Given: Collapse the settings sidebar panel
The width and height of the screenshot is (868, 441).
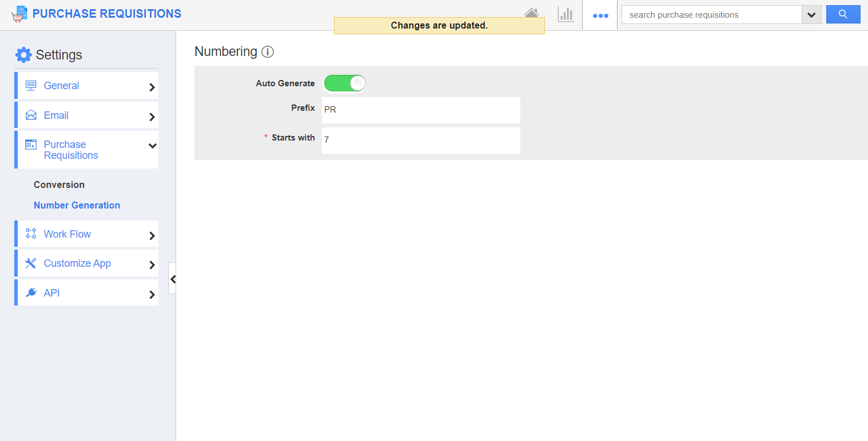Looking at the screenshot, I should pyautogui.click(x=173, y=279).
